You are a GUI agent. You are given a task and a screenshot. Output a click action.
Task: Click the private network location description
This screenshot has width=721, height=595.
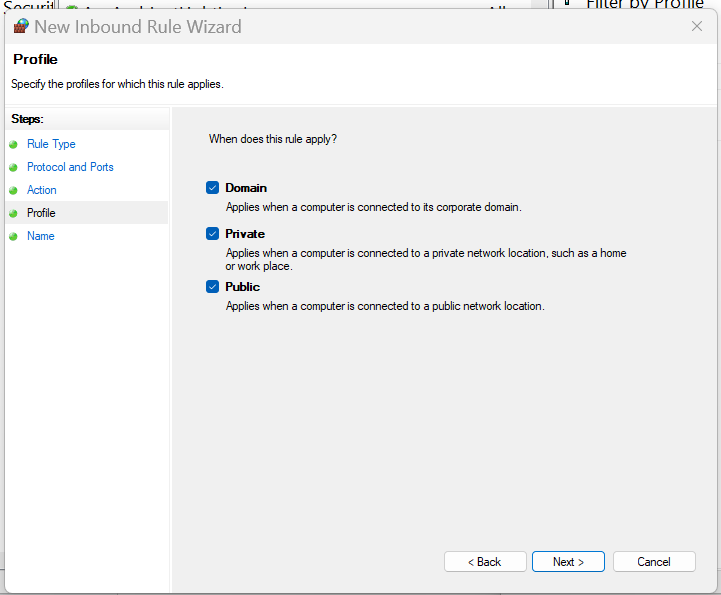pos(426,259)
